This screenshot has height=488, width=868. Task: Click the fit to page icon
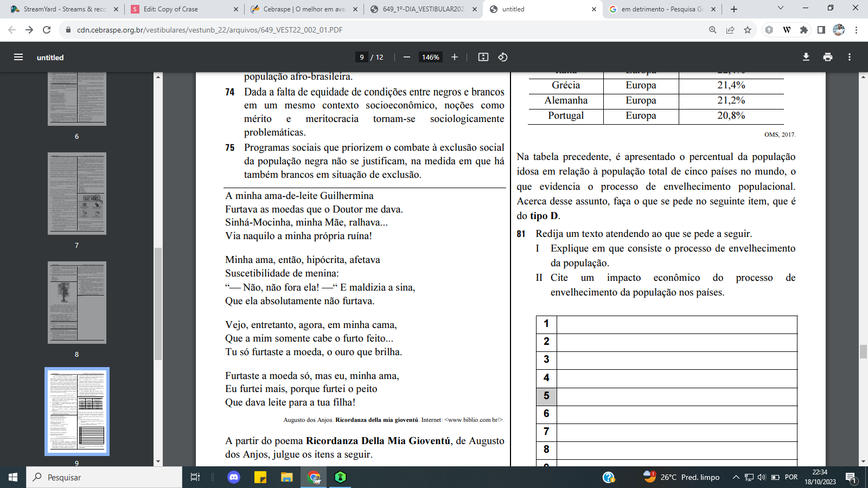click(x=483, y=57)
